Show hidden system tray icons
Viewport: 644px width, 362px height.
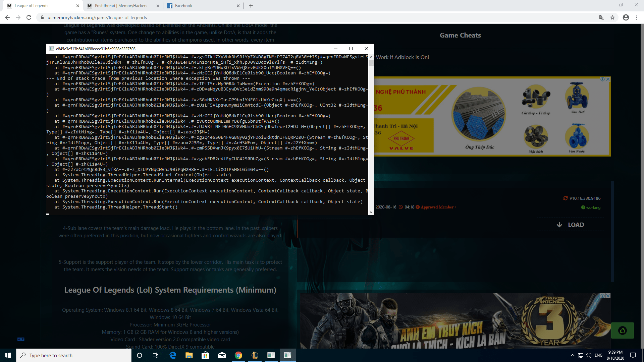click(572, 355)
